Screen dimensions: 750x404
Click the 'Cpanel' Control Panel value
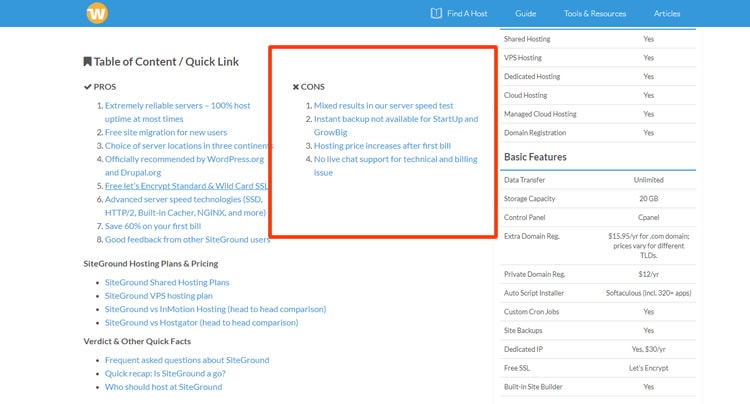tap(648, 217)
